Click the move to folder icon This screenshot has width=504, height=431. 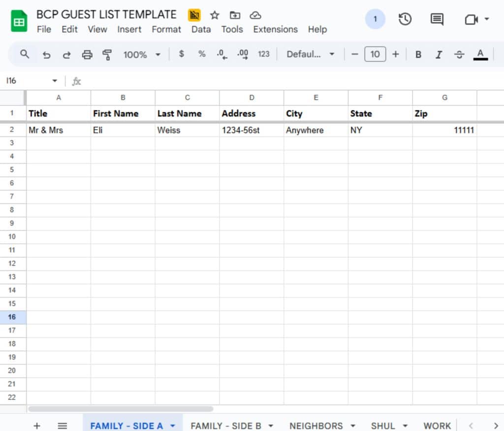coord(235,15)
